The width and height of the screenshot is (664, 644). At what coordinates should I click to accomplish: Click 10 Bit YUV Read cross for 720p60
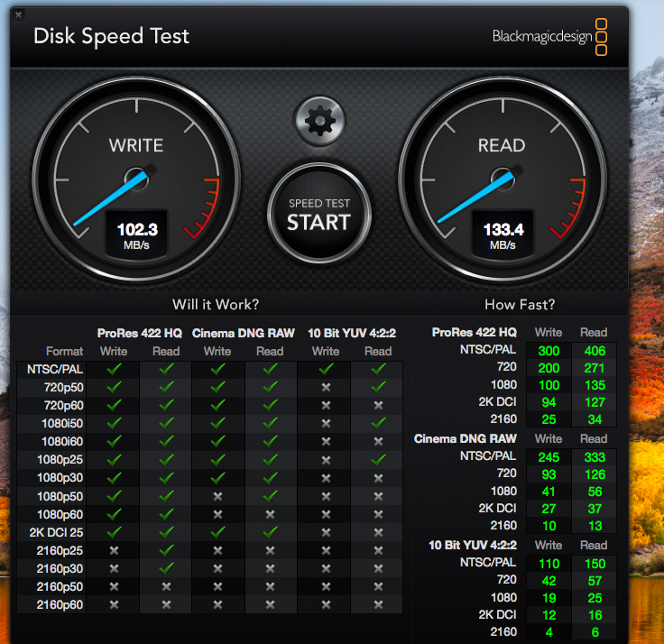click(x=378, y=405)
